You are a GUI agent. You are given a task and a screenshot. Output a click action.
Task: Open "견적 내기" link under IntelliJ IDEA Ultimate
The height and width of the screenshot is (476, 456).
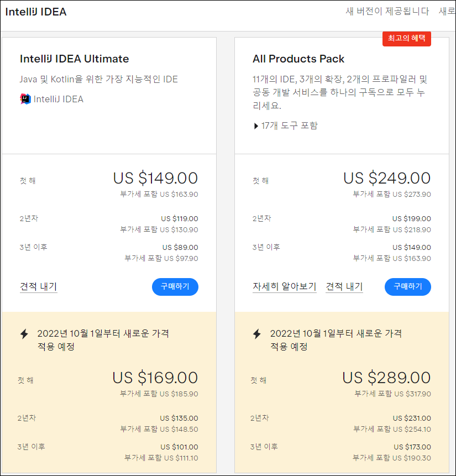(38, 286)
